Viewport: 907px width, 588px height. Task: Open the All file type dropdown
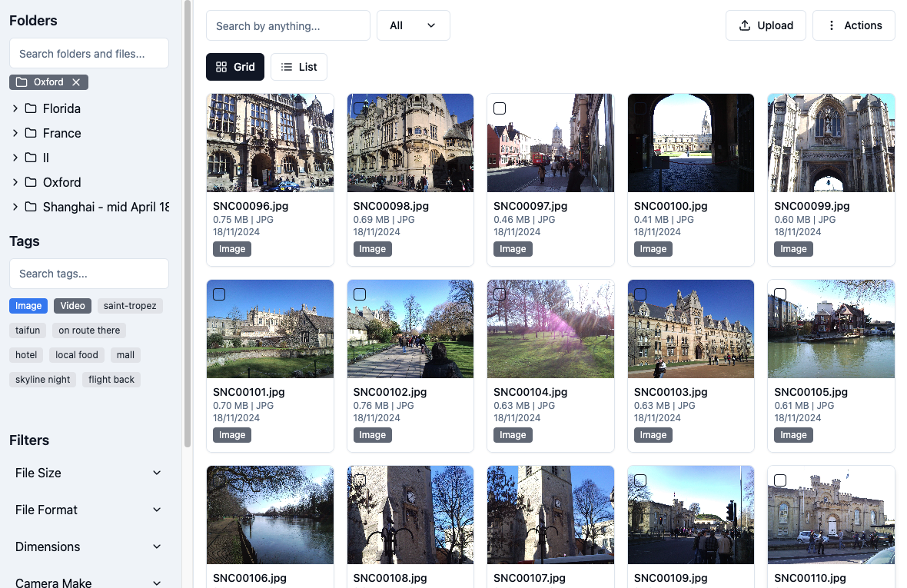[413, 25]
